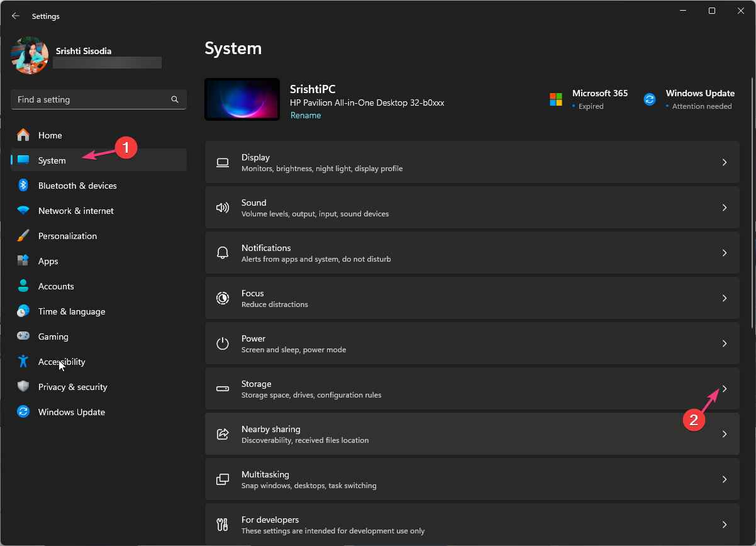Open Display settings via its chevron
This screenshot has width=756, height=546.
coord(724,162)
